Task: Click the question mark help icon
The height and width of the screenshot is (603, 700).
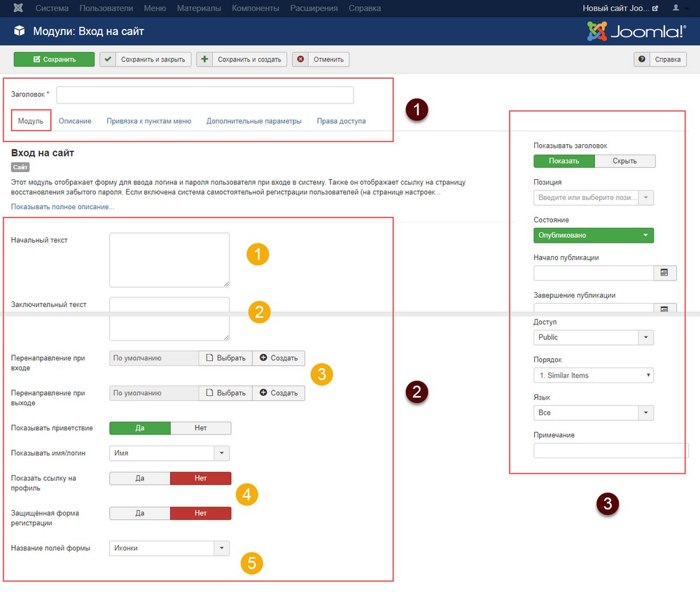Action: coord(641,59)
